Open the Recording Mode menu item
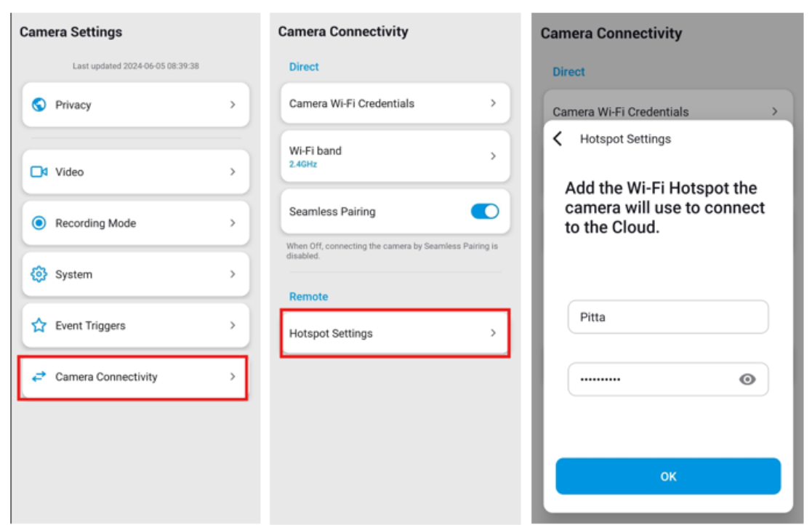 pyautogui.click(x=136, y=223)
